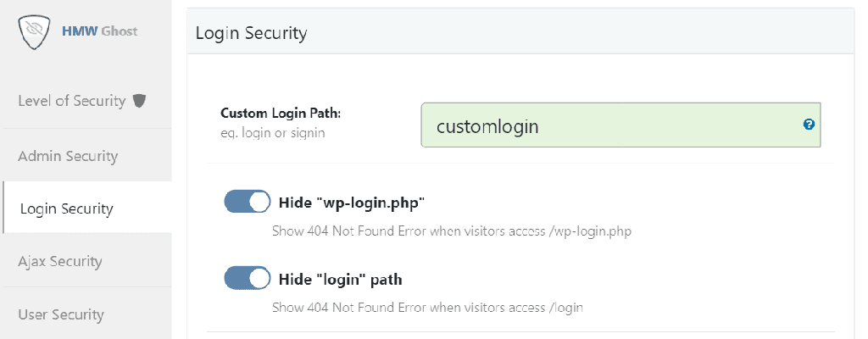
Task: Click the gray Ghost word beside HMW
Action: [119, 31]
